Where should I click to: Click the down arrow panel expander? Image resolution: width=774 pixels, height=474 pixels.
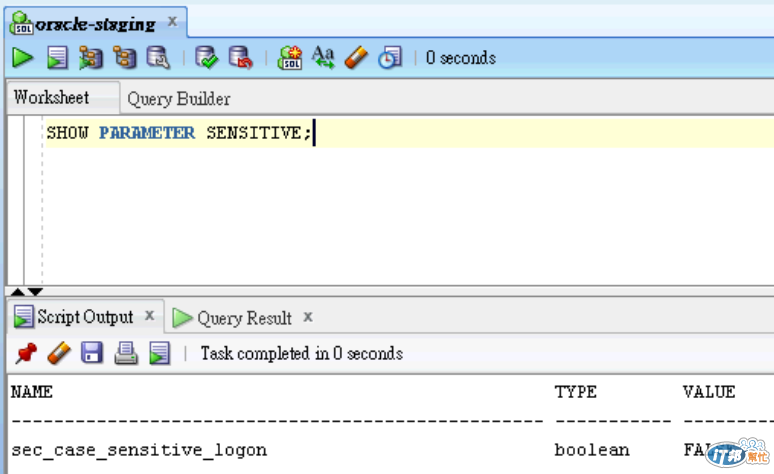[35, 291]
